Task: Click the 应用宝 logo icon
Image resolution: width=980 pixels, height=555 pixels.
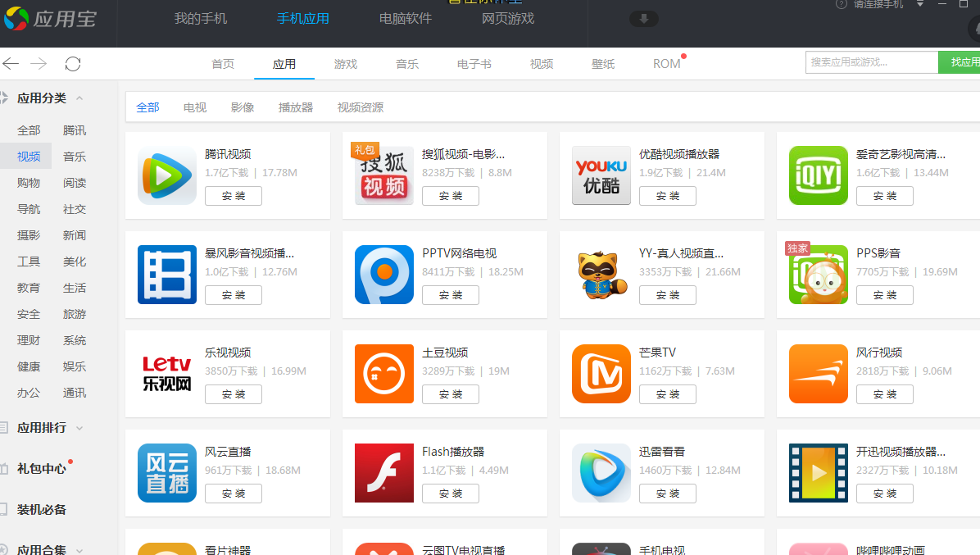Action: (x=16, y=19)
